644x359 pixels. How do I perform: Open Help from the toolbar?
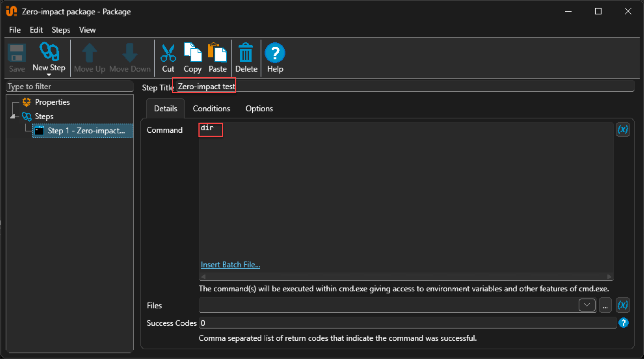click(x=275, y=58)
